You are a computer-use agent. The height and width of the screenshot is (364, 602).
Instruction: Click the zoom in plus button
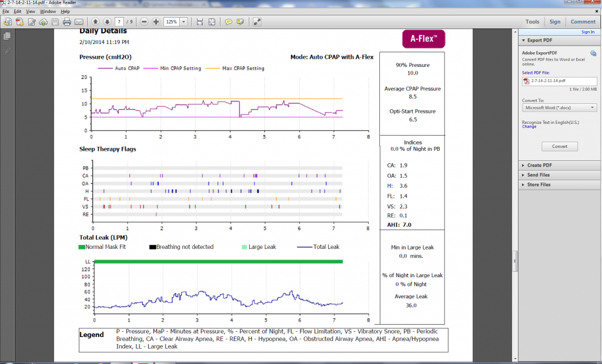click(x=156, y=22)
